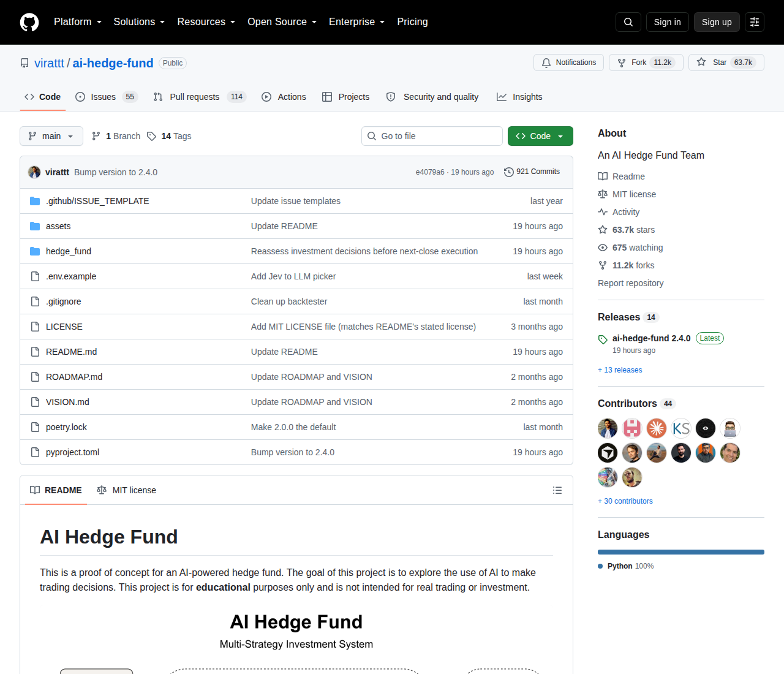Open the README.md file
Viewport: 784px width, 674px height.
click(71, 352)
